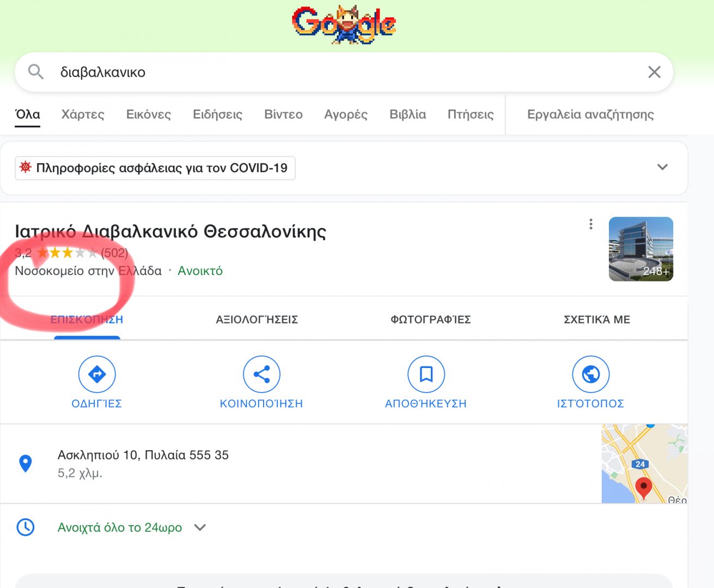Click the 5,2 χλμ. distance text

tap(80, 473)
